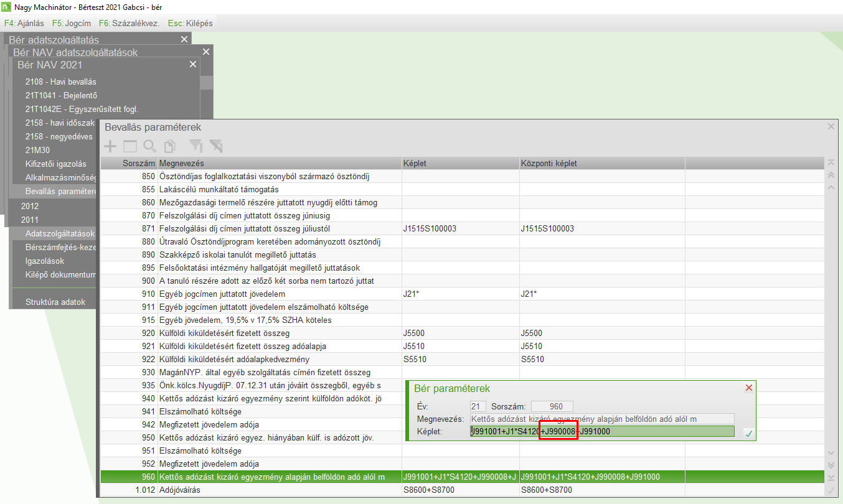The height and width of the screenshot is (504, 843).
Task: Select row 895 Felsőoktatási intézmény hallgatóját
Action: [461, 268]
